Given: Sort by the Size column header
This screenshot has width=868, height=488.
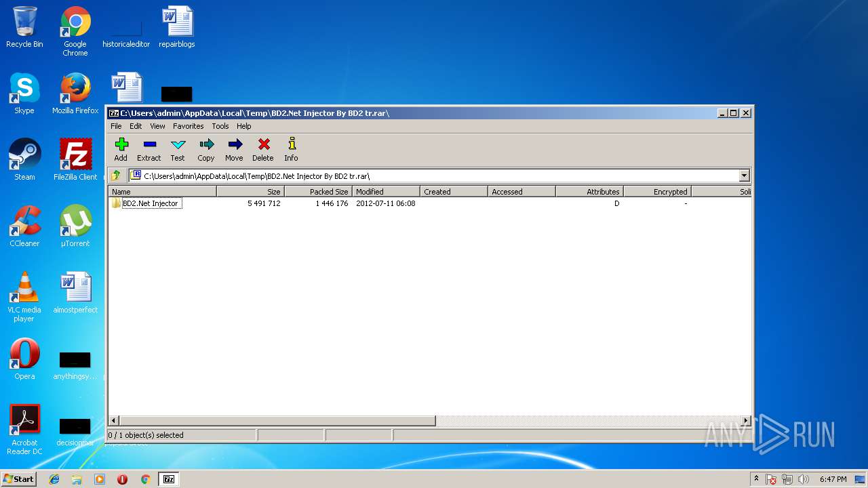Looking at the screenshot, I should (251, 192).
